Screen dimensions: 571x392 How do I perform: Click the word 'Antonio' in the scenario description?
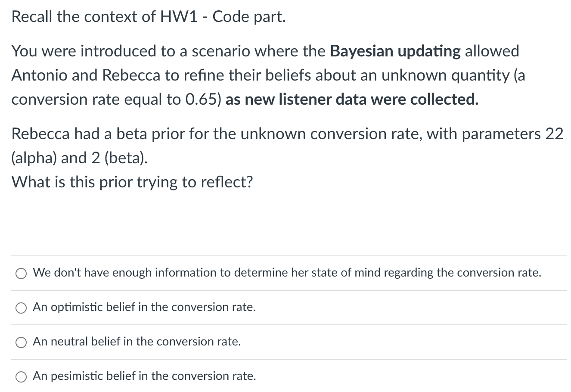[x=39, y=75]
